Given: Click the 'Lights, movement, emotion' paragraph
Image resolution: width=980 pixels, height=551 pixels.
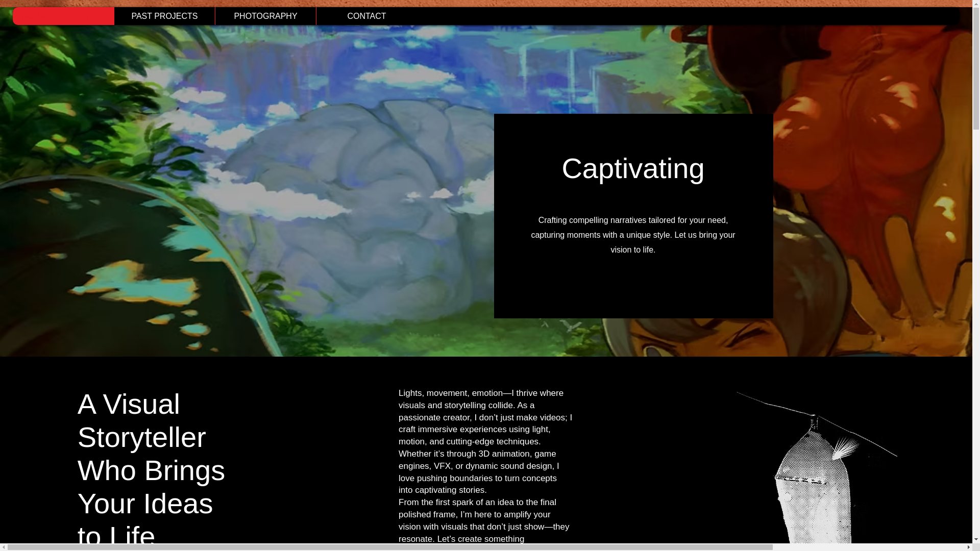Looking at the screenshot, I should 485,441.
